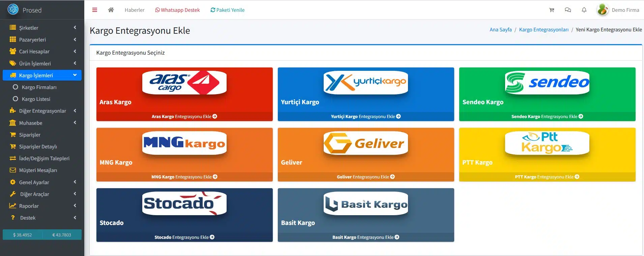Viewport: 644px width, 256px height.
Task: Click the Prosed logo icon
Action: point(13,9)
